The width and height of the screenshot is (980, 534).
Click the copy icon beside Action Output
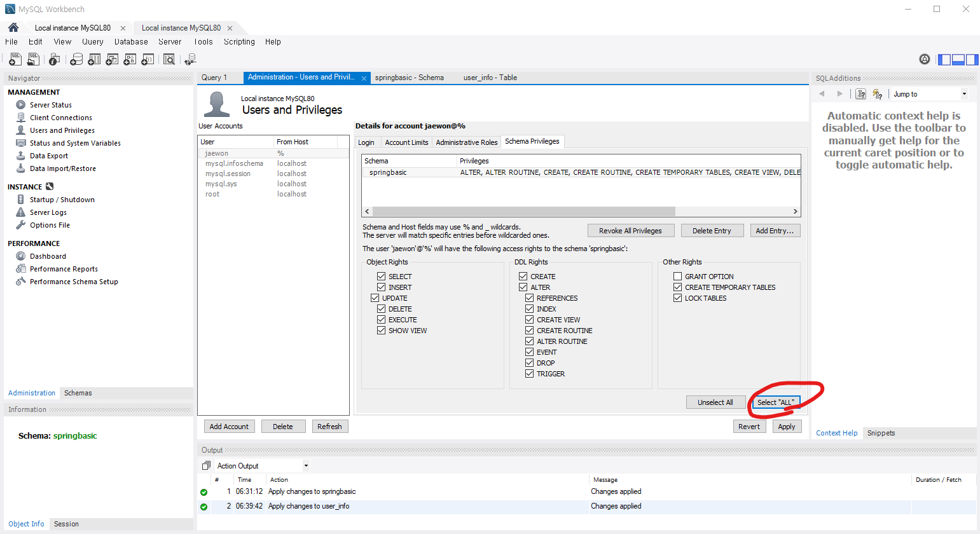pyautogui.click(x=206, y=465)
